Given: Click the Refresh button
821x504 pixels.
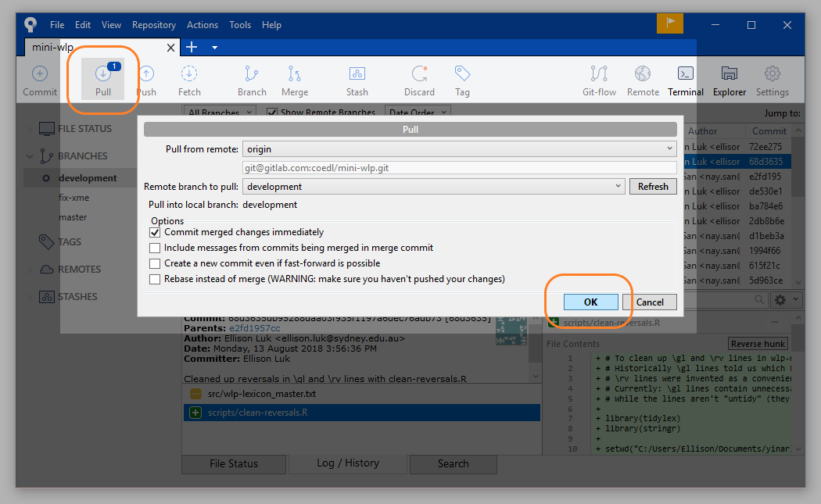Looking at the screenshot, I should 653,186.
